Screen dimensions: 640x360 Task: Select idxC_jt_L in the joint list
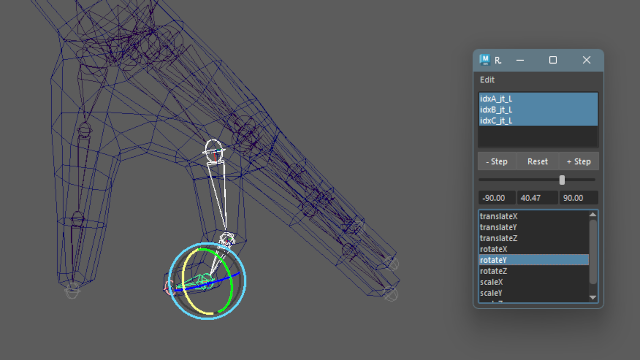[x=538, y=121]
